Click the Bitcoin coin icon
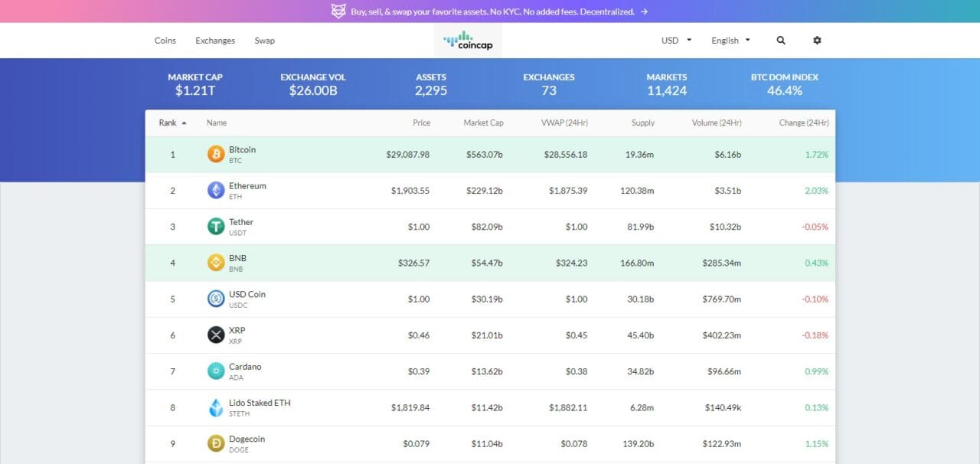The image size is (980, 464). 216,155
